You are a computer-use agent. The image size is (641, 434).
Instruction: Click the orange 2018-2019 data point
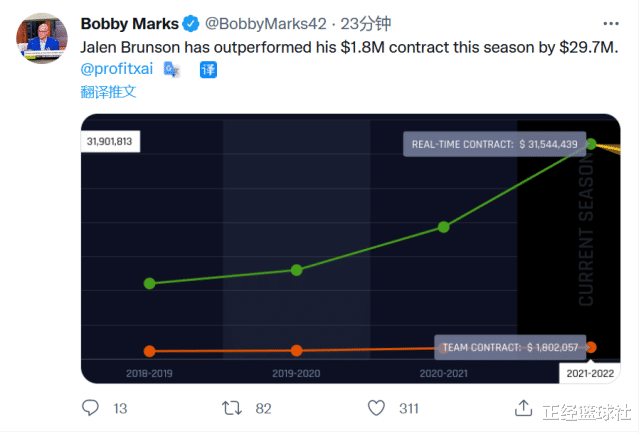(150, 351)
